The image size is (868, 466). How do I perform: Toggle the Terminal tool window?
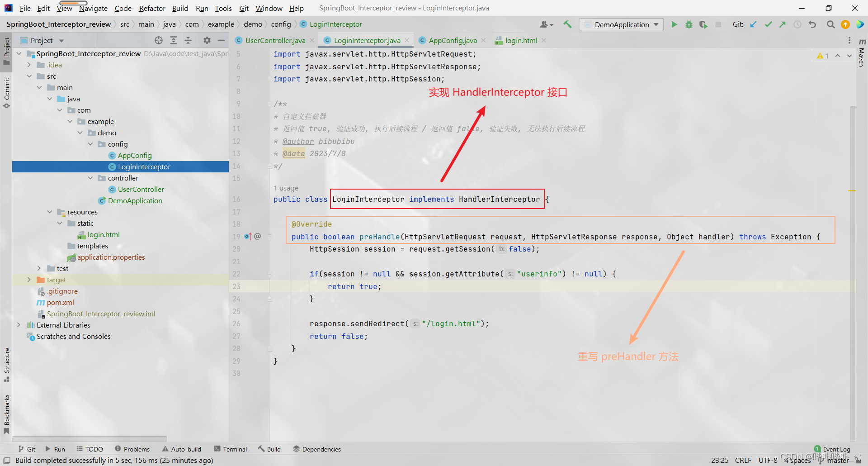tap(231, 449)
